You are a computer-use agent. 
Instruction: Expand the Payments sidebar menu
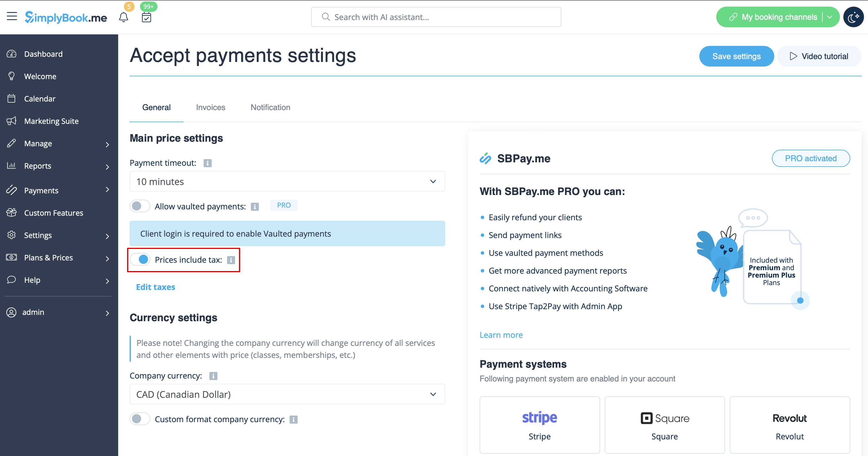pos(59,190)
